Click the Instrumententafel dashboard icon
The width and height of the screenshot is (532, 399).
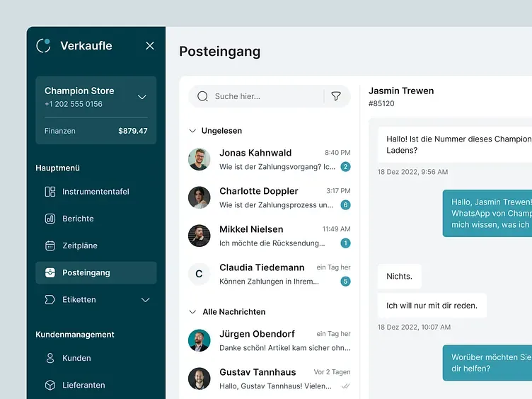(50, 192)
